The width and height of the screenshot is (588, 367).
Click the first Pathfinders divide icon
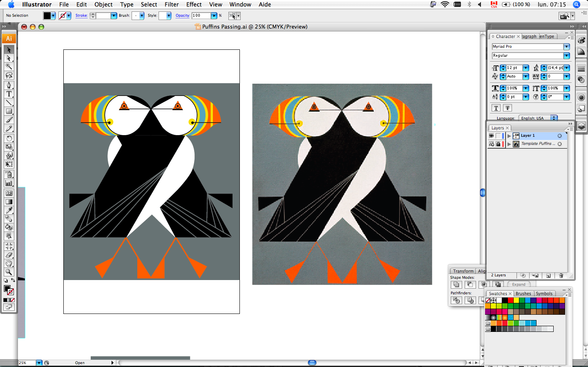click(456, 300)
